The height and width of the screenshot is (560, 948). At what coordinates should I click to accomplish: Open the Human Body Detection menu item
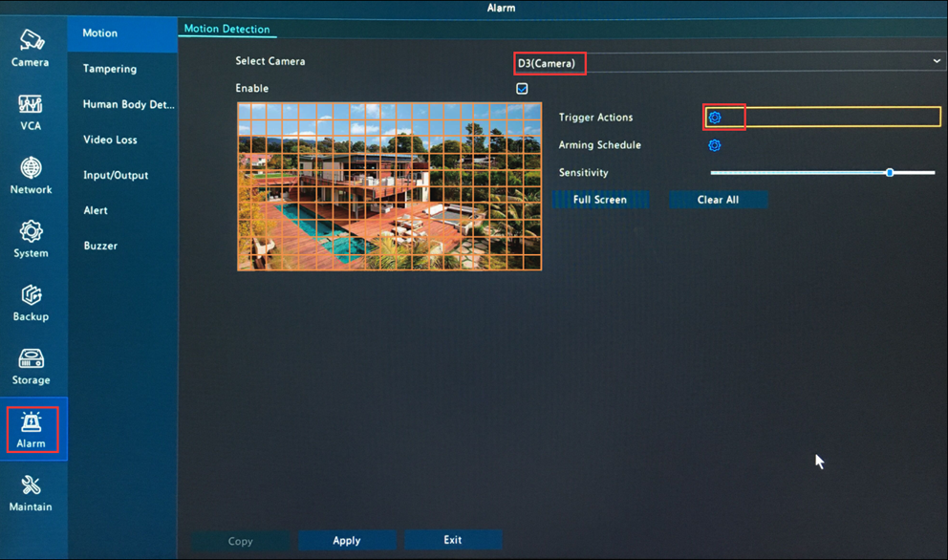click(128, 104)
